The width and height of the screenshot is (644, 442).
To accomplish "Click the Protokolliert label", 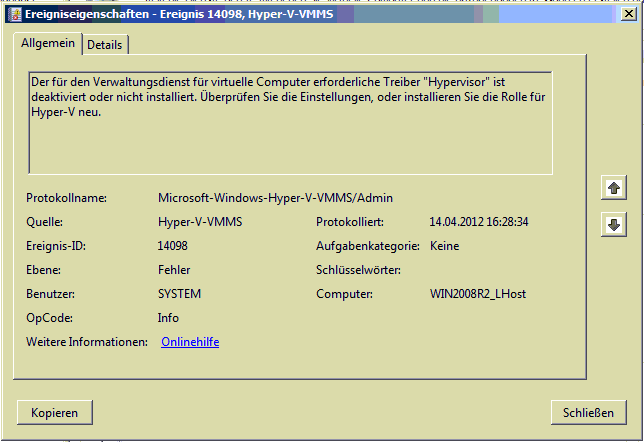I will (x=350, y=222).
